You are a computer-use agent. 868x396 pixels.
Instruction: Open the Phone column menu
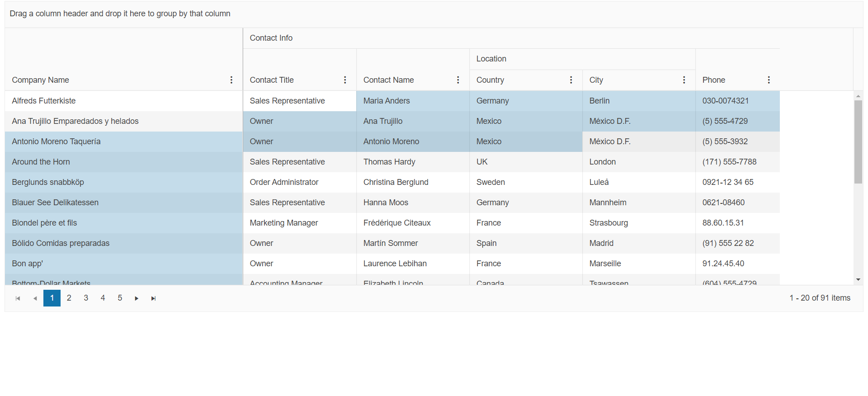[769, 80]
